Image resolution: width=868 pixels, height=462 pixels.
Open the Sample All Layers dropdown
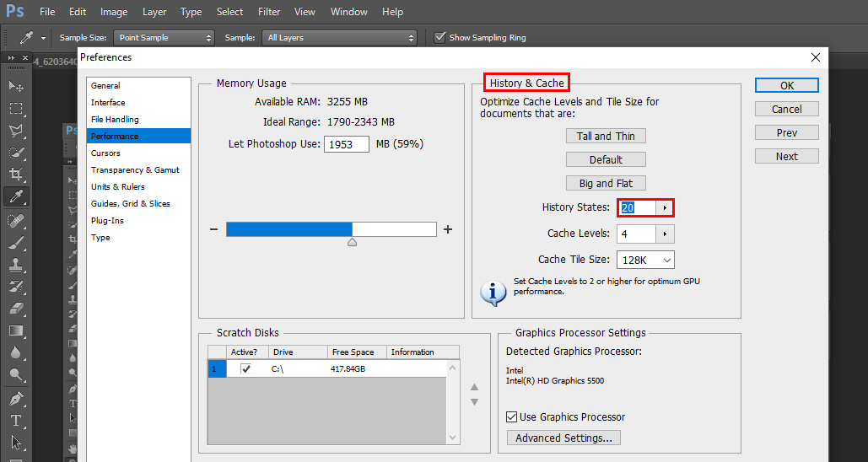pyautogui.click(x=339, y=38)
